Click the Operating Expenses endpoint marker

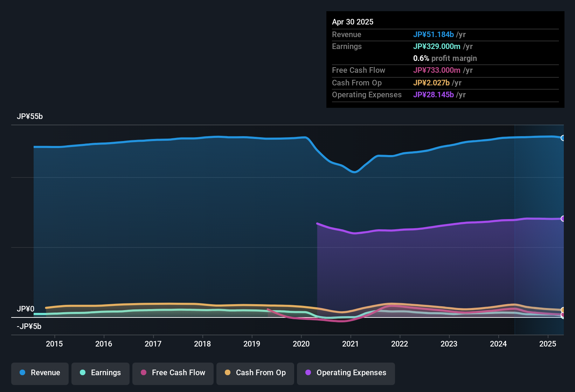tap(563, 219)
